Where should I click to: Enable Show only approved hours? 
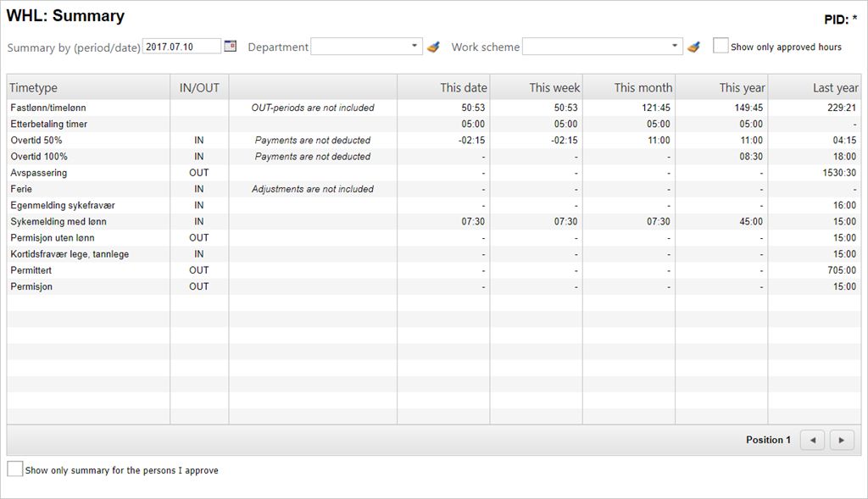721,47
